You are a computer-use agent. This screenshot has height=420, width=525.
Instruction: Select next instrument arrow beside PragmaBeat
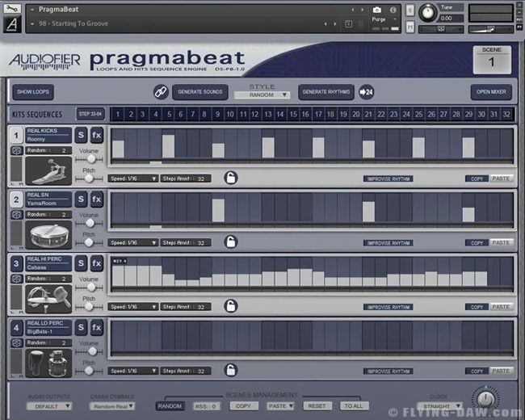(363, 10)
